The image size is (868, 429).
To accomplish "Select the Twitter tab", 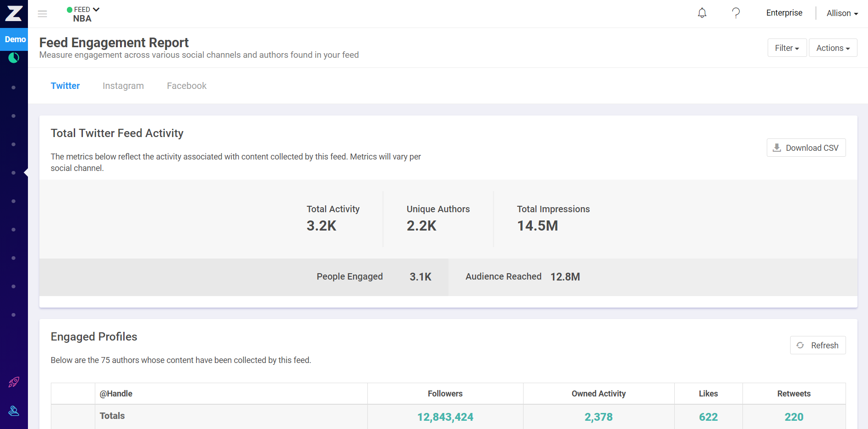I will click(x=65, y=86).
